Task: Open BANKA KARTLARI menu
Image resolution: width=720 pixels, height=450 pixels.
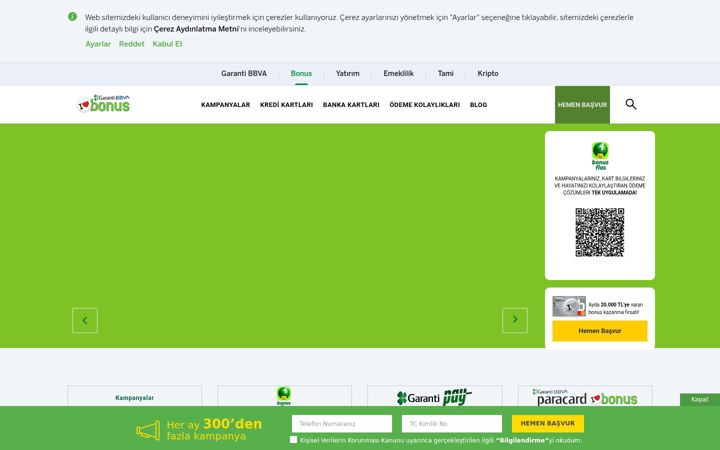Action: coord(351,105)
